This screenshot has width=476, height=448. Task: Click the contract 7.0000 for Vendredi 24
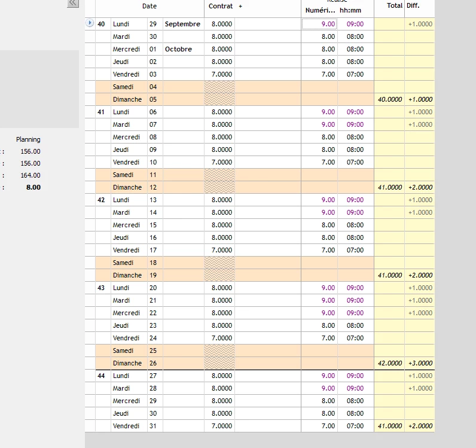click(x=222, y=338)
